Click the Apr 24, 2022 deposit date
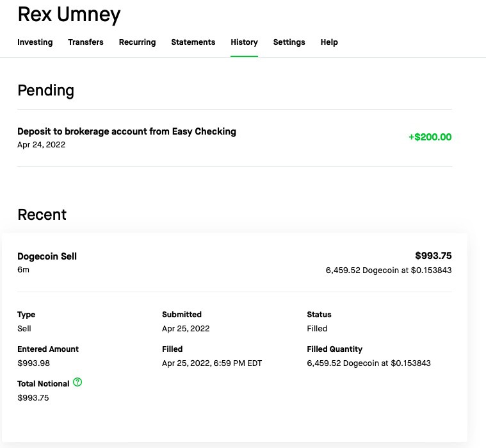Screen dimensions: 486x448 pyautogui.click(x=41, y=145)
